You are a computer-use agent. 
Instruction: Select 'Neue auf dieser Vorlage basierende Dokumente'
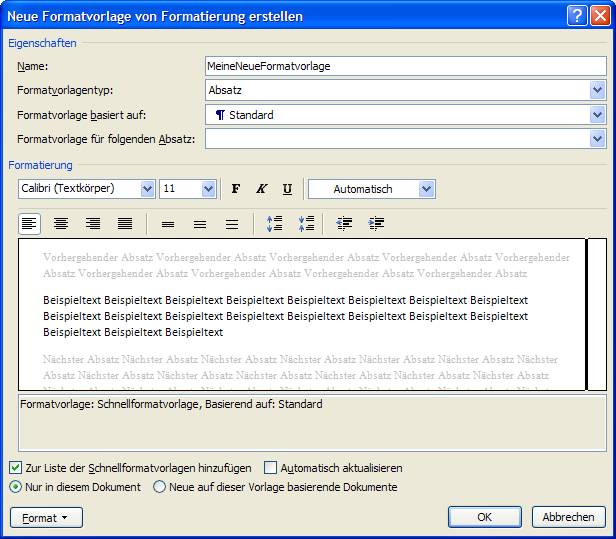pyautogui.click(x=160, y=487)
